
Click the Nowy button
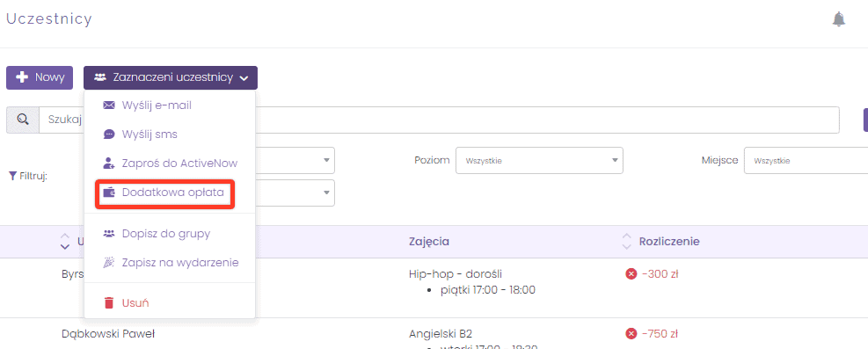(40, 77)
